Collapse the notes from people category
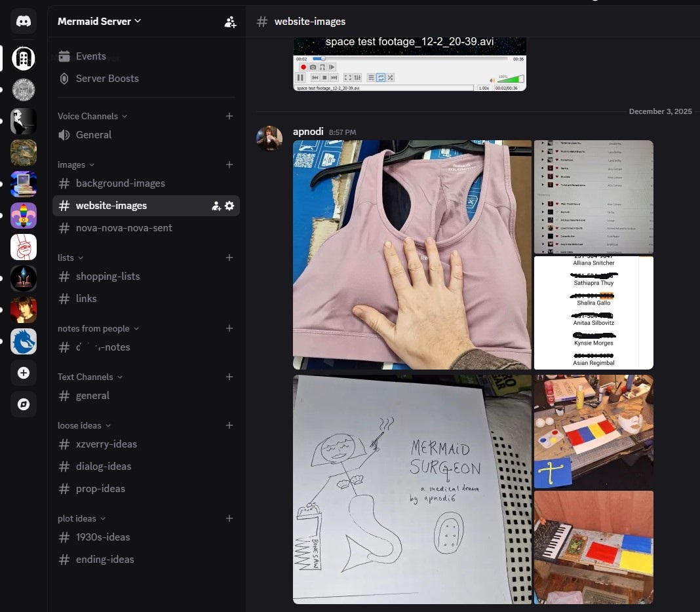The height and width of the screenshot is (612, 700). tap(98, 328)
